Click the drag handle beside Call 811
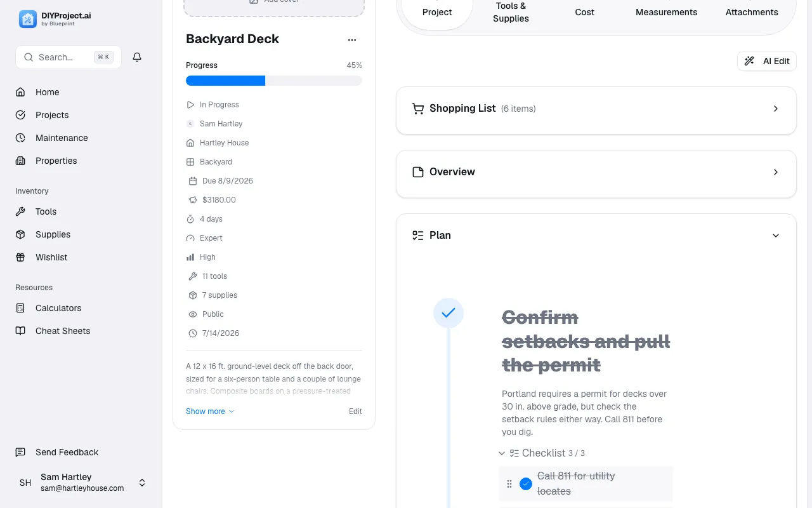The height and width of the screenshot is (508, 812). tap(509, 484)
